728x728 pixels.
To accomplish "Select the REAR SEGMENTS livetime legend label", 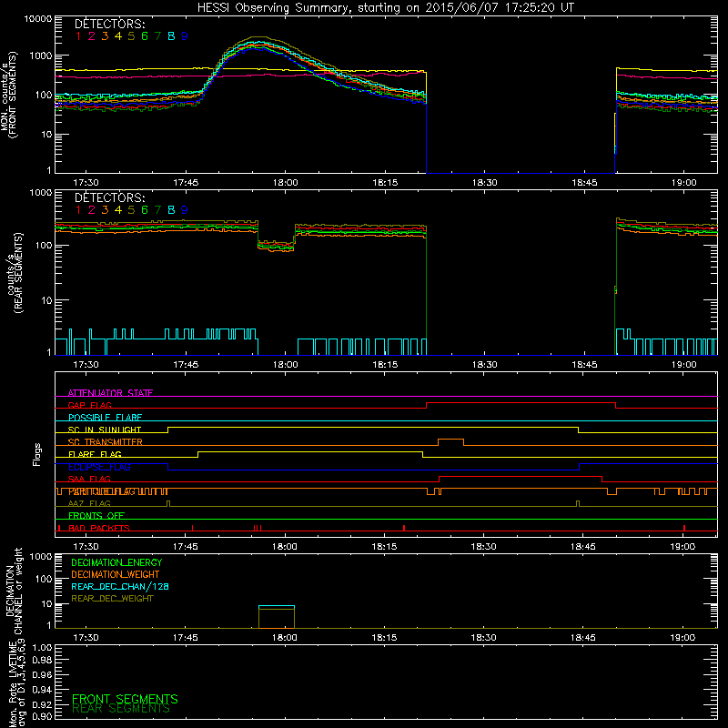I will 121,709.
